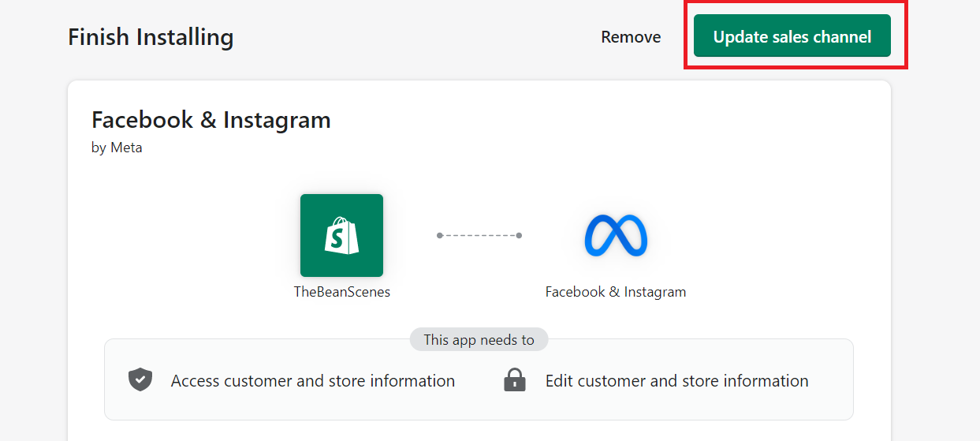The image size is (980, 441).
Task: Click the This app needs to badge
Action: (479, 340)
